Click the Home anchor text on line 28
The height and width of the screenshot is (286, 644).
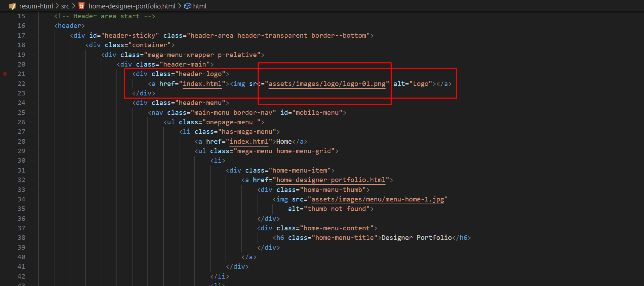click(284, 142)
